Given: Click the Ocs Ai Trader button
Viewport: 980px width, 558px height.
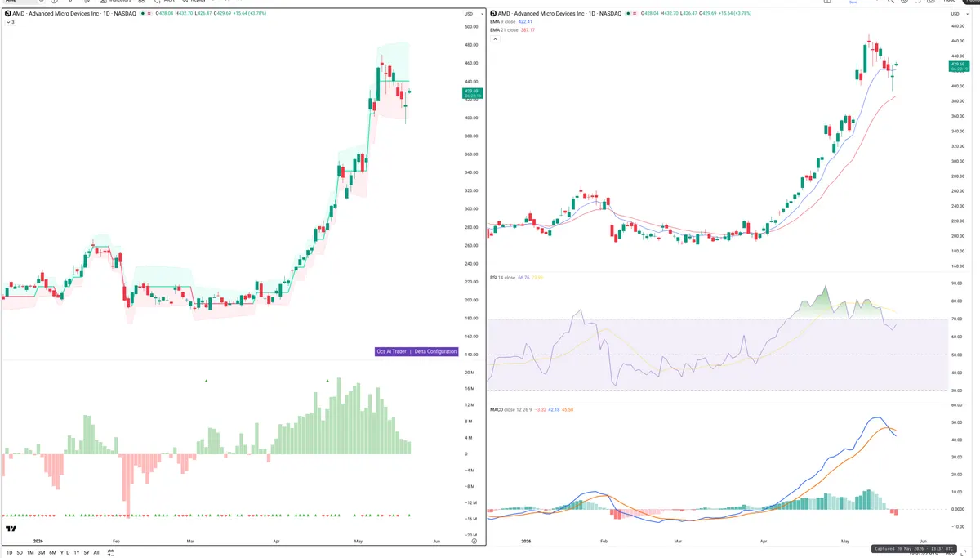Looking at the screenshot, I should 391,351.
